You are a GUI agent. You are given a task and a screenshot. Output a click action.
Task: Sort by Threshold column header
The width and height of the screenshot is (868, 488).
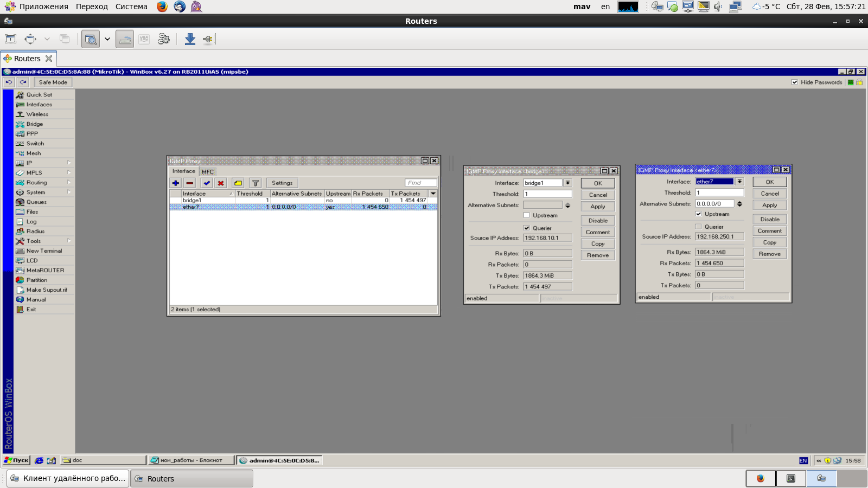coord(252,194)
